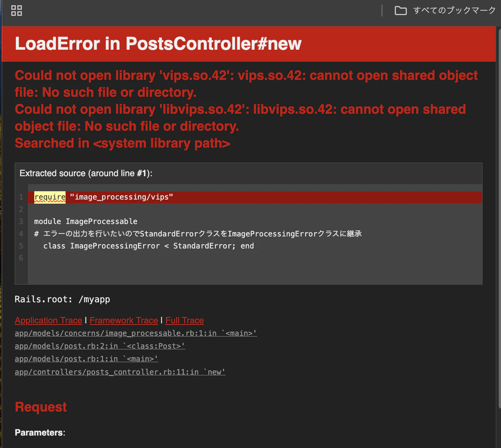Open trace line post.rb:2 in <class:Post>
The image size is (501, 448).
[x=100, y=346]
